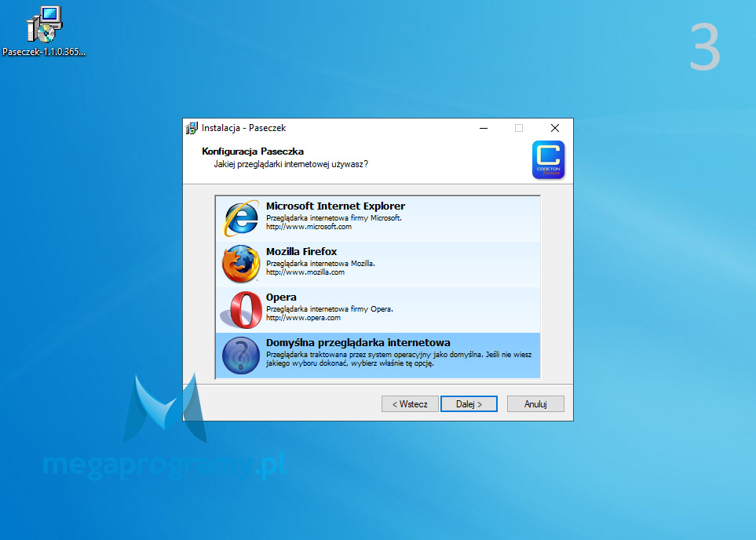756x540 pixels.
Task: Open the Paseczek installer desktop icon
Action: pyautogui.click(x=45, y=24)
